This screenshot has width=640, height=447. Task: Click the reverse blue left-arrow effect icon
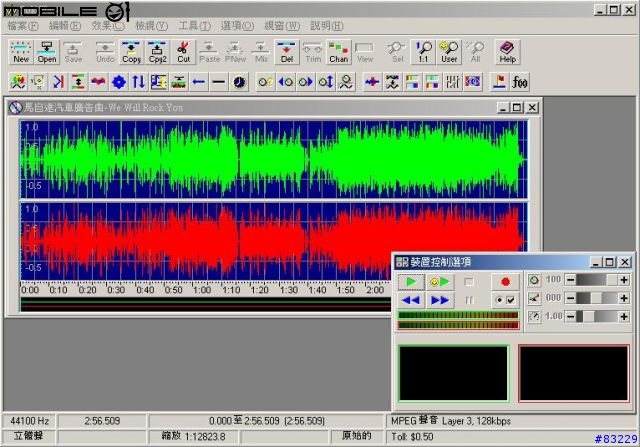(199, 82)
